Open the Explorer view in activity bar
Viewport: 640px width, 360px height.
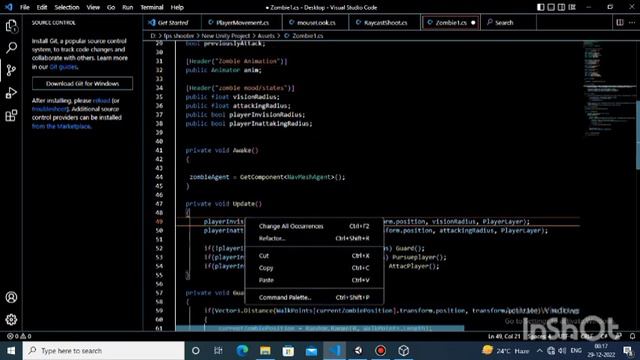(x=11, y=26)
